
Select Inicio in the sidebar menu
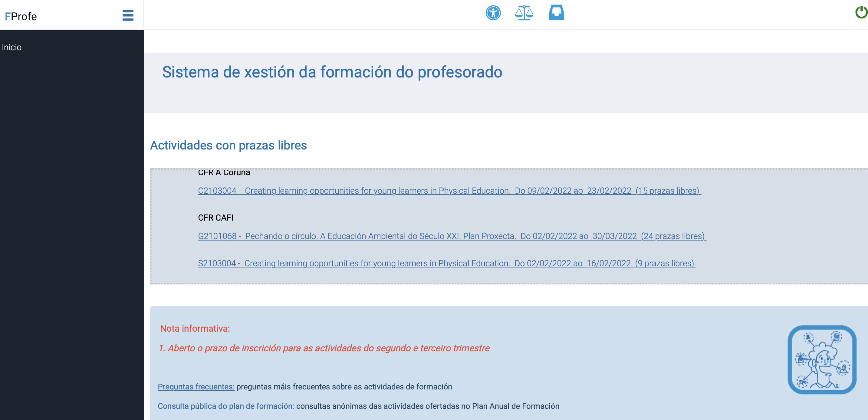tap(12, 47)
